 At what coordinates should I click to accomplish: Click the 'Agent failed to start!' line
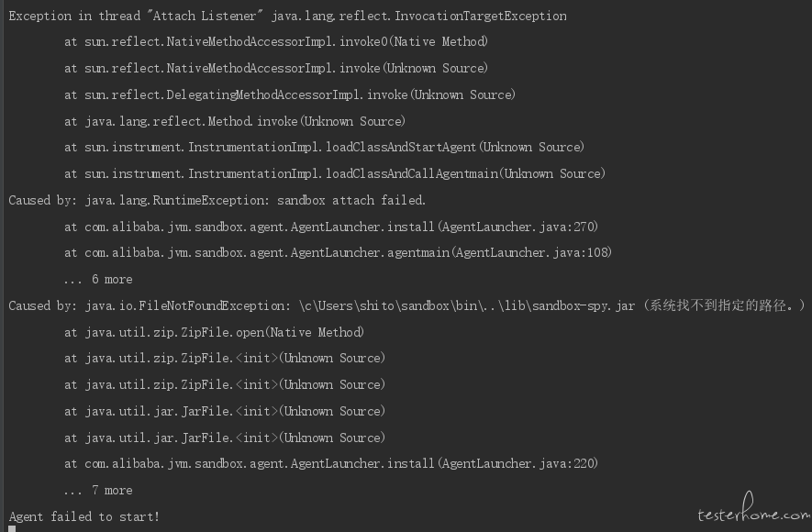pyautogui.click(x=83, y=516)
